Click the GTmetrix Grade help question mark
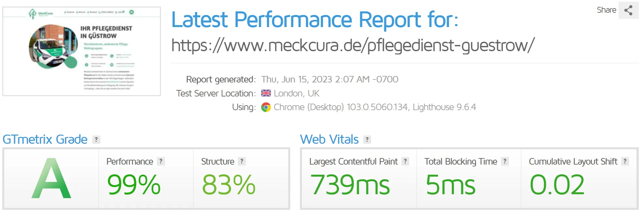The image size is (644, 219). [x=96, y=139]
